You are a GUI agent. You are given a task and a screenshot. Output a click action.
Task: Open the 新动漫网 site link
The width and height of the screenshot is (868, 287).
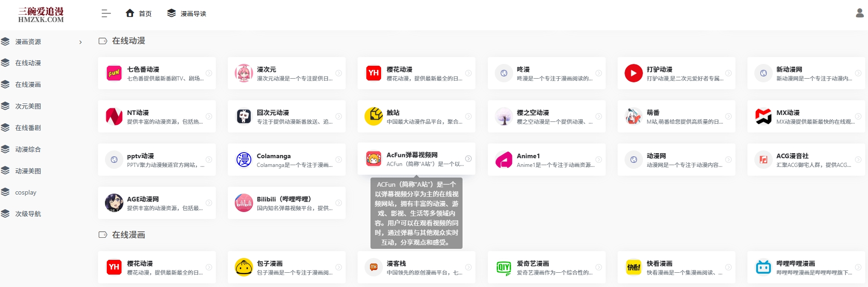tap(789, 69)
